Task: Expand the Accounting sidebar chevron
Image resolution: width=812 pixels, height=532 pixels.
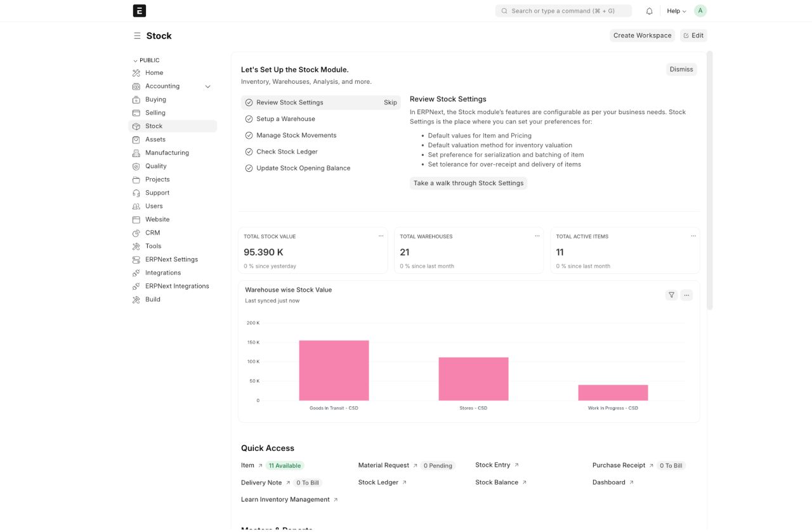Action: 207,86
